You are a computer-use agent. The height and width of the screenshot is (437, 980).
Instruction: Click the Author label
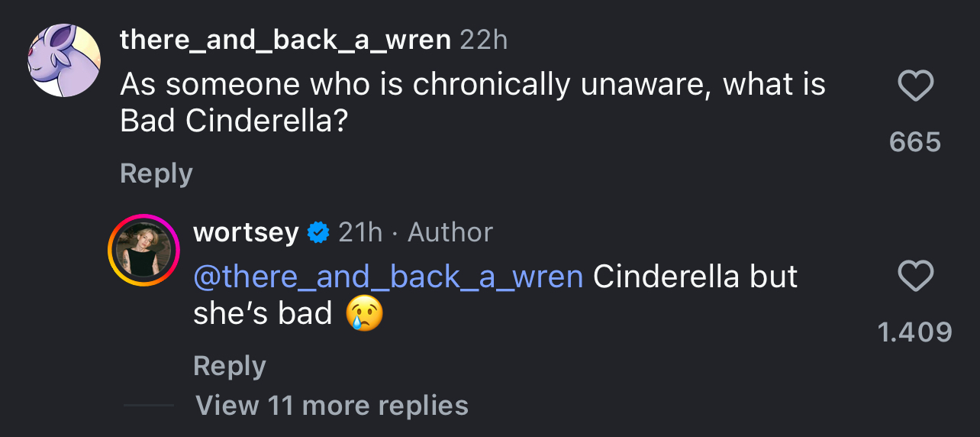click(x=450, y=232)
